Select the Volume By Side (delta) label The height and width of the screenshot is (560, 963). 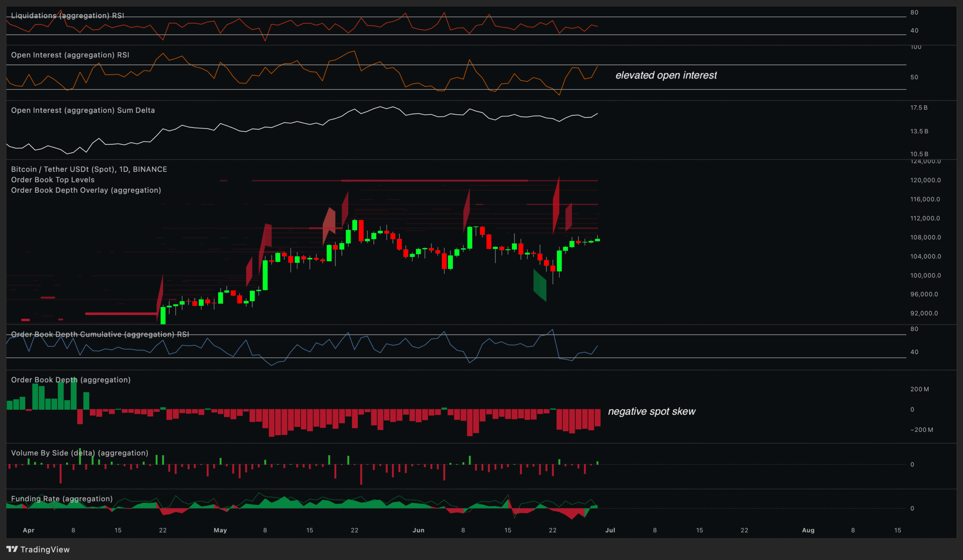click(x=79, y=453)
